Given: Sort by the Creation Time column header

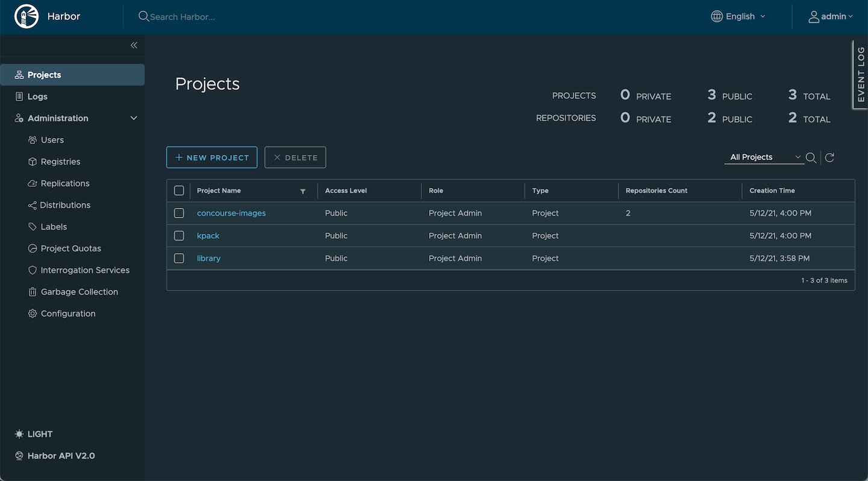Looking at the screenshot, I should pos(772,190).
